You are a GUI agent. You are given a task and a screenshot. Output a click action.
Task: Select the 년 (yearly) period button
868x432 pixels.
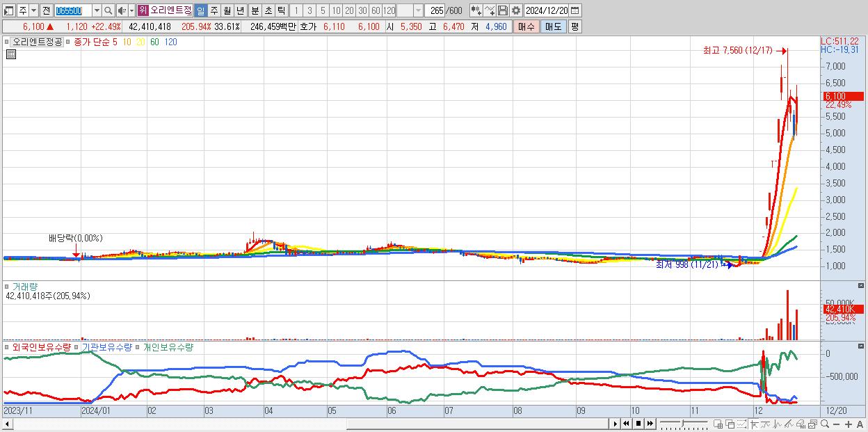[x=240, y=10]
